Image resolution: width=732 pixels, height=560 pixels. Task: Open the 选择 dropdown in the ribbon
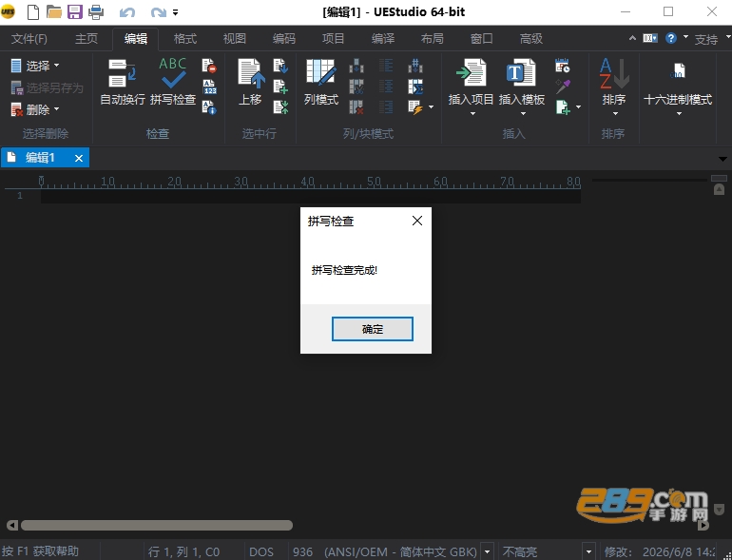coord(34,66)
